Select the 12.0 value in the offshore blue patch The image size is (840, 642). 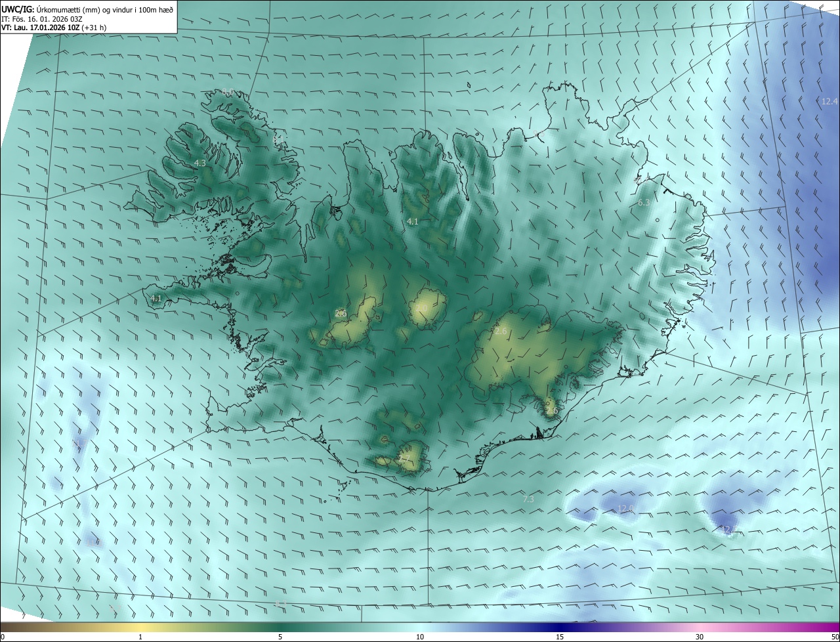626,509
